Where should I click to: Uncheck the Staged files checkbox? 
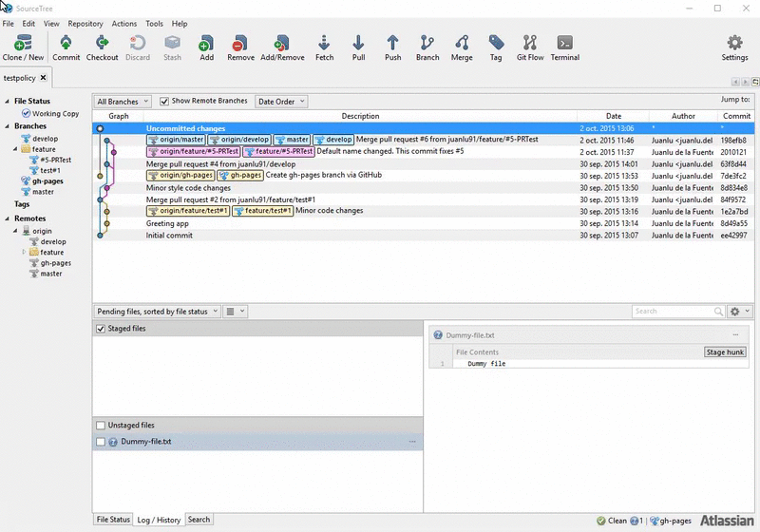(x=101, y=329)
